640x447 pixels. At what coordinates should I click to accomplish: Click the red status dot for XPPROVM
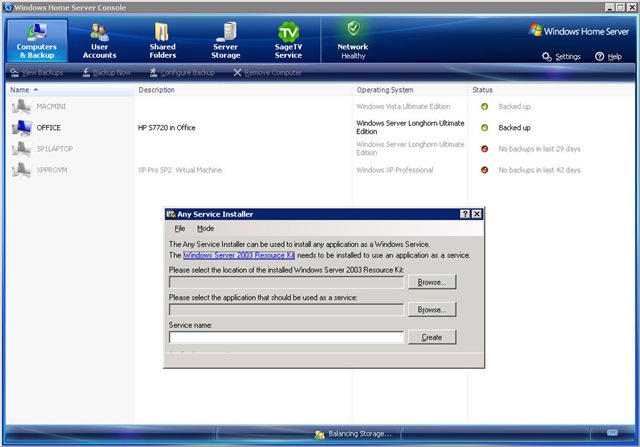[484, 170]
